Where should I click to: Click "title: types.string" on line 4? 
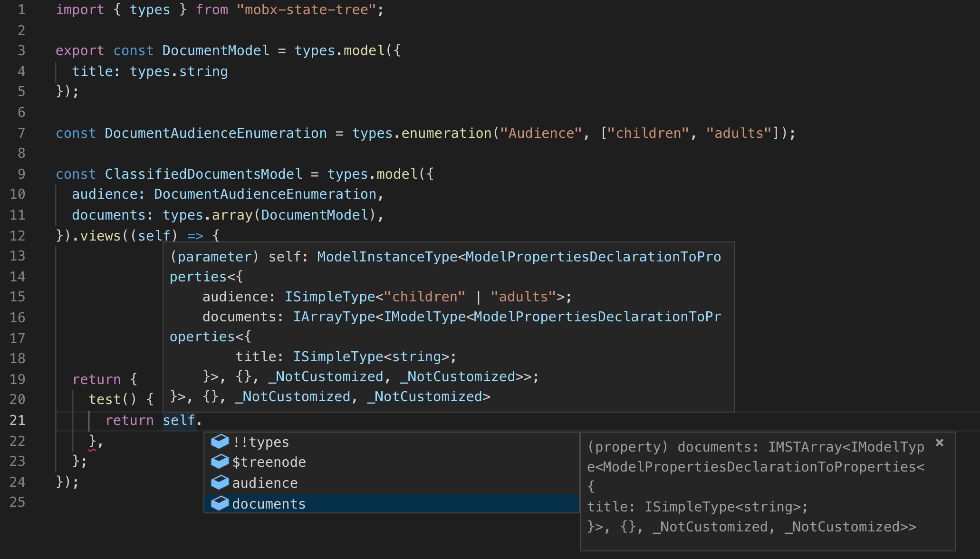tap(150, 71)
